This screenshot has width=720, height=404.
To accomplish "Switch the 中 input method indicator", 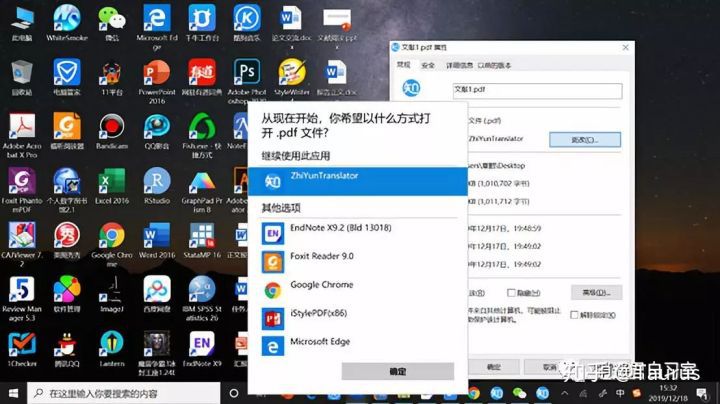I will point(620,393).
